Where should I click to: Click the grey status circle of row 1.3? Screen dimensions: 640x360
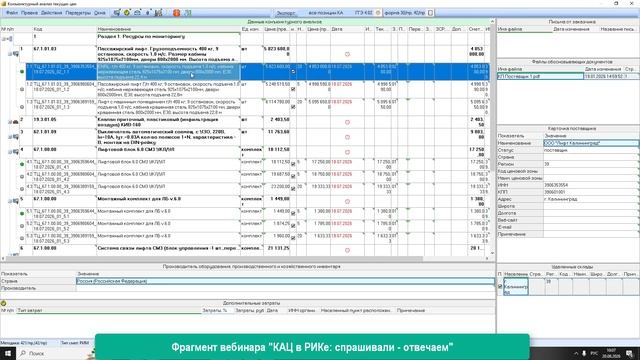click(22, 107)
